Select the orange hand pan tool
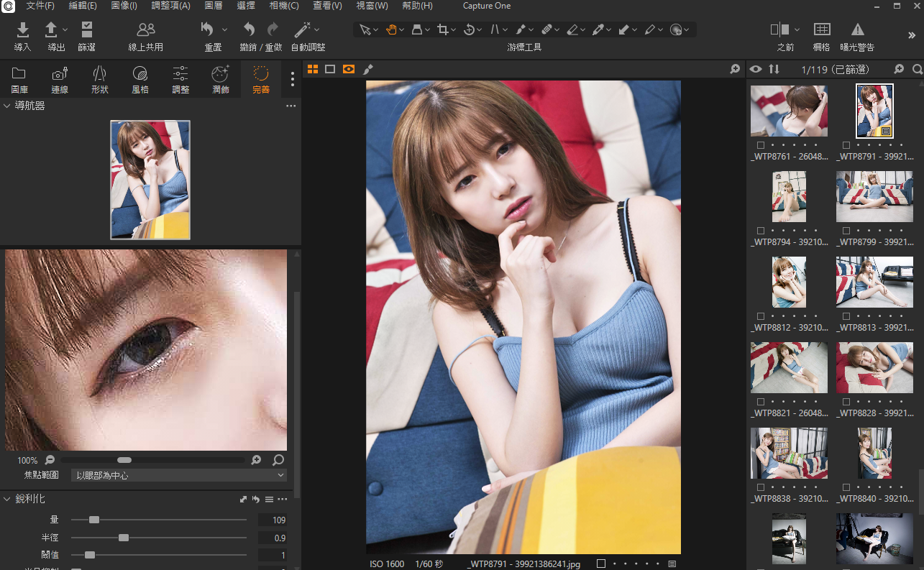This screenshot has width=924, height=570. 391,29
